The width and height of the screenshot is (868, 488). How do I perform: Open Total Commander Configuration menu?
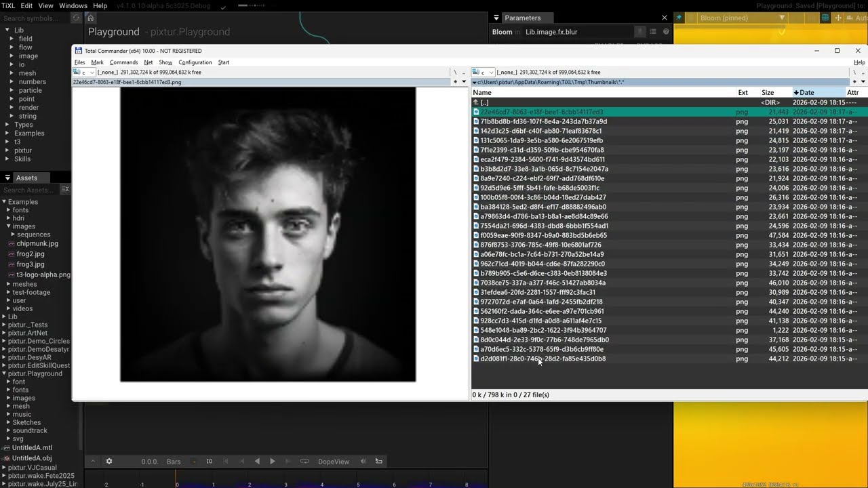(195, 62)
